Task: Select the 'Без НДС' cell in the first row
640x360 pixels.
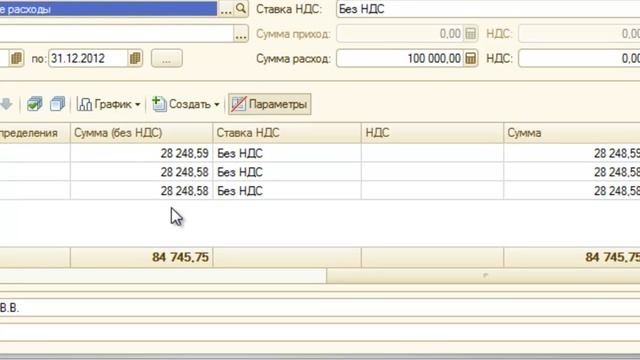Action: pos(287,153)
